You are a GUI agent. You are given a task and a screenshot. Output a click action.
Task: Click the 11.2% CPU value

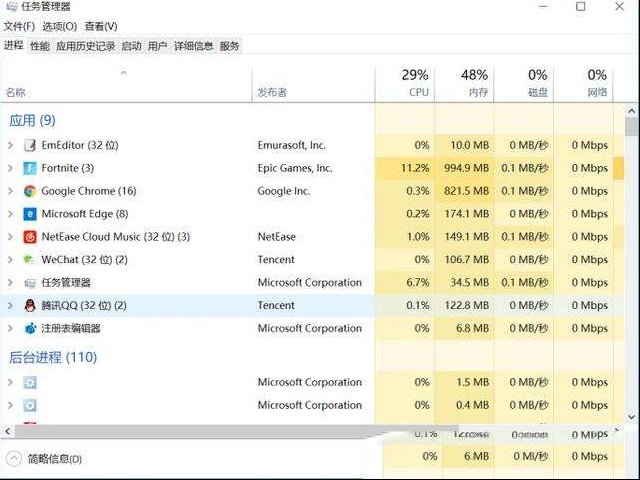(415, 168)
